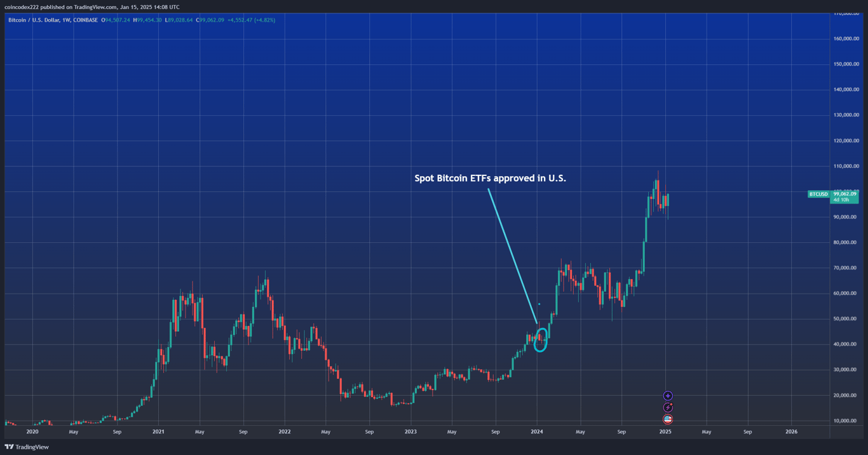Click the 2025 label on the time axis
Screen dimensions: 868x455
665,431
